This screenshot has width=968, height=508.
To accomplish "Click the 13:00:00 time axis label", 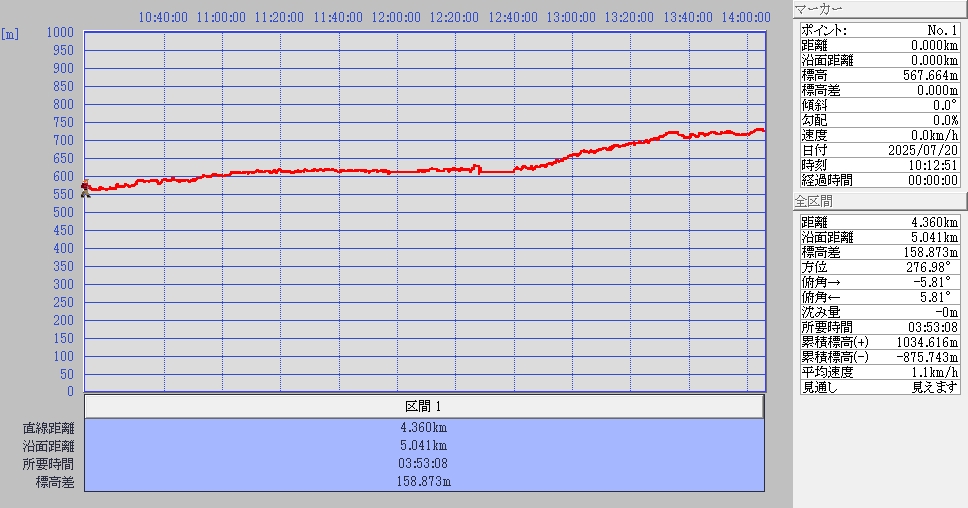I will 572,17.
